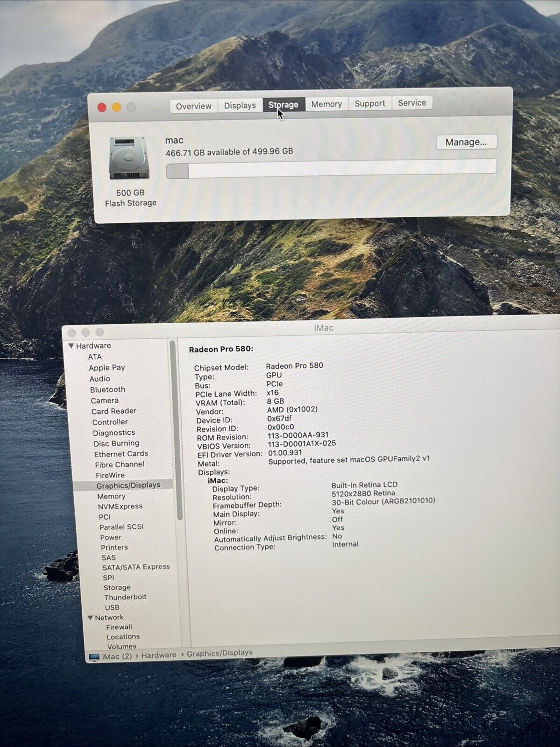Select Camera in the sidebar

coord(105,400)
